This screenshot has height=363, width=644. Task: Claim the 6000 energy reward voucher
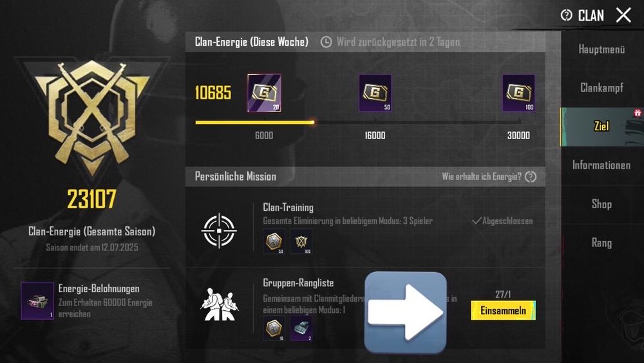pos(264,93)
